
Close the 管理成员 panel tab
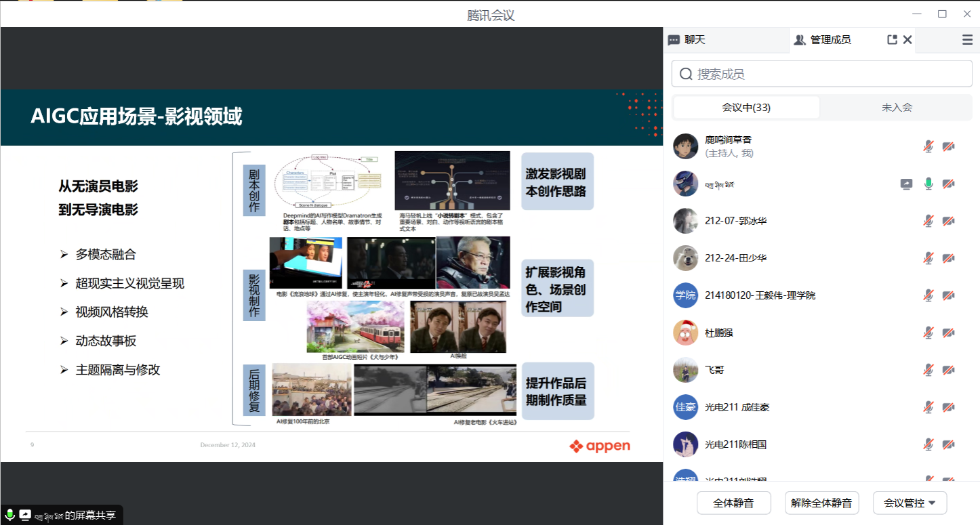(907, 40)
